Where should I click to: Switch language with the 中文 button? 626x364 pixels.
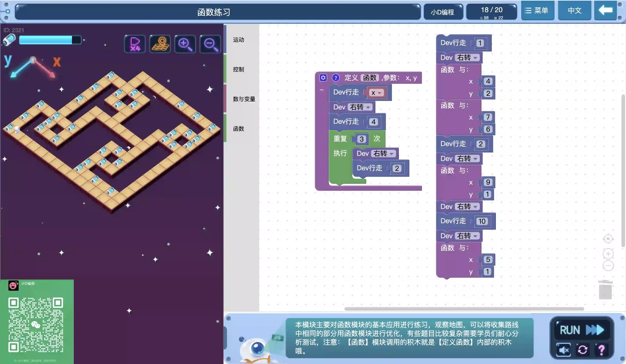[x=574, y=10]
